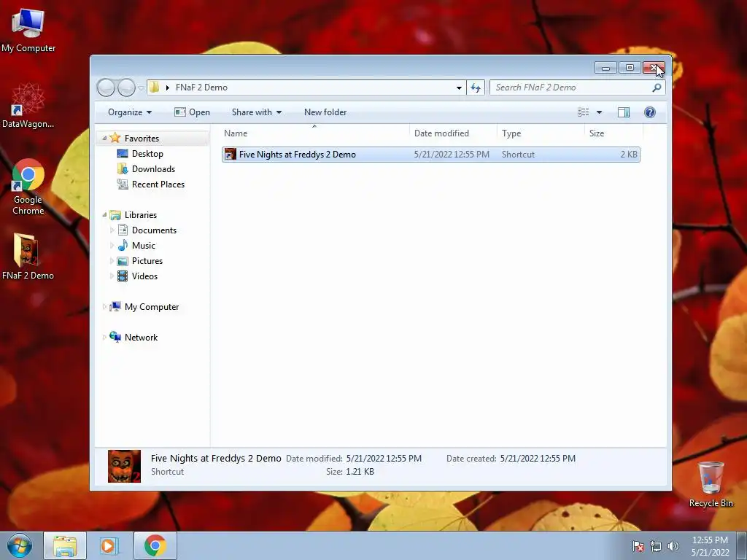Go back with Explorer back arrow
Viewport: 747px width, 560px height.
(x=106, y=87)
